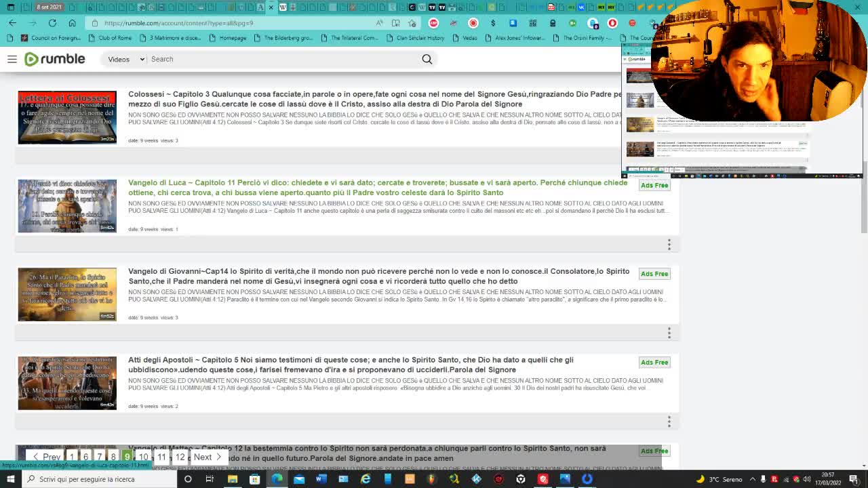Show weather widget 3°C Sereno
Image resolution: width=868 pixels, height=488 pixels.
click(719, 479)
